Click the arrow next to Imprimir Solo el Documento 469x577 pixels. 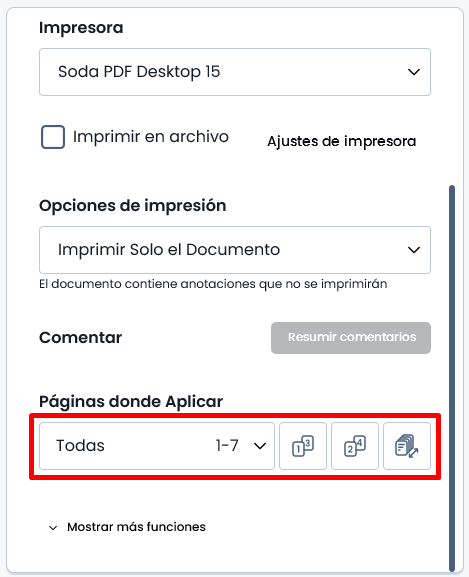coord(414,250)
